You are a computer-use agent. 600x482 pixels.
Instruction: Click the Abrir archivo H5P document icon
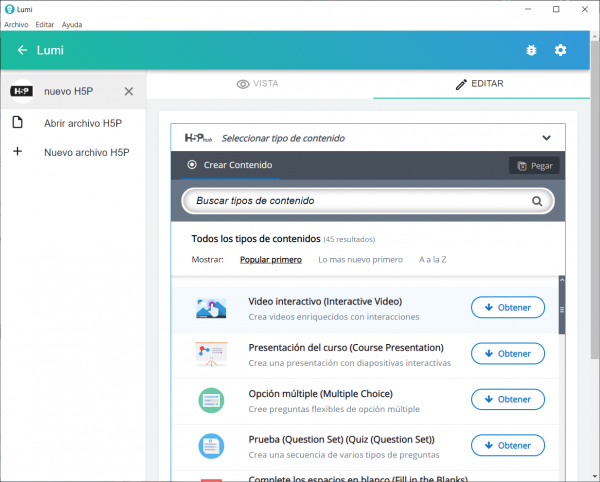pyautogui.click(x=17, y=123)
